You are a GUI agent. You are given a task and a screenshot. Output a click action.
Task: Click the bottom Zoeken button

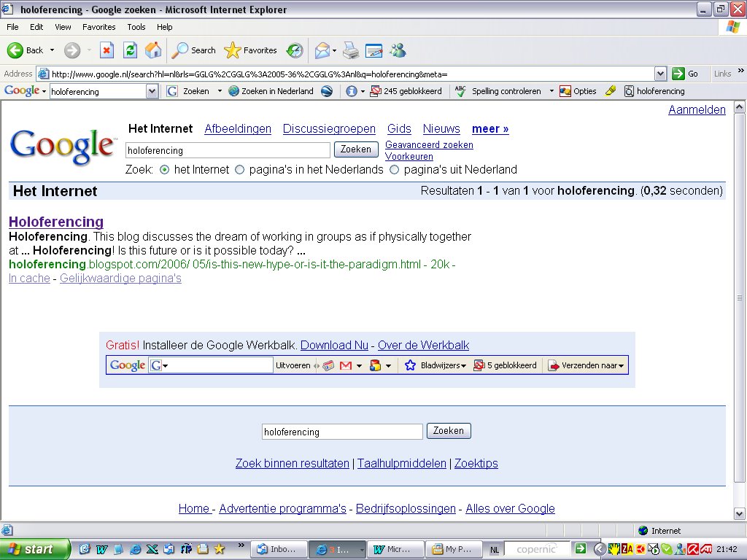(x=449, y=431)
